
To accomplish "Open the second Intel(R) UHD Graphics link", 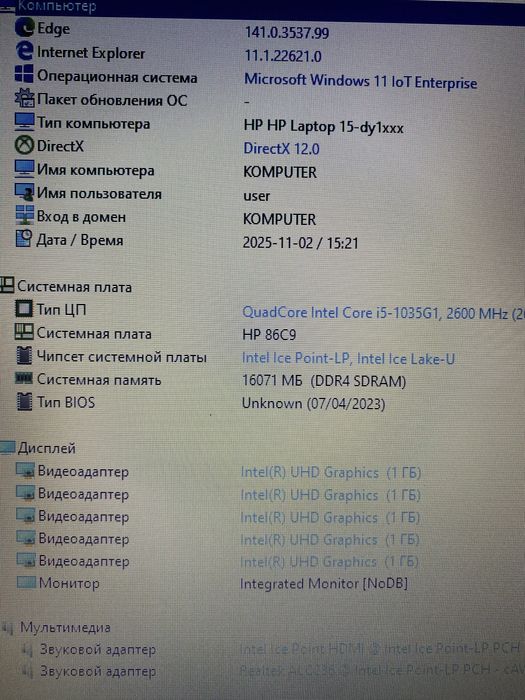I will tap(330, 495).
